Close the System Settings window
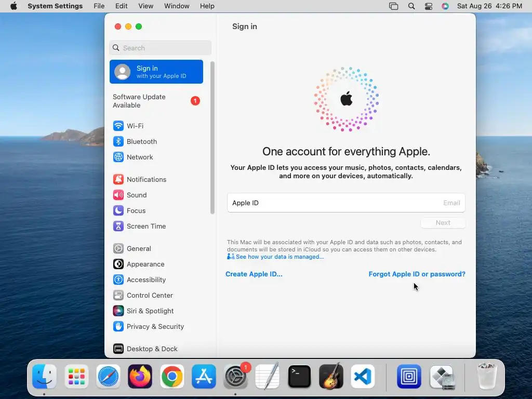This screenshot has height=399, width=532. coord(118,26)
